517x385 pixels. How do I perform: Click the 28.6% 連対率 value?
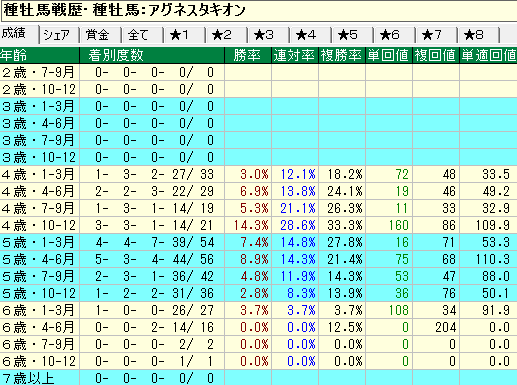pos(298,225)
